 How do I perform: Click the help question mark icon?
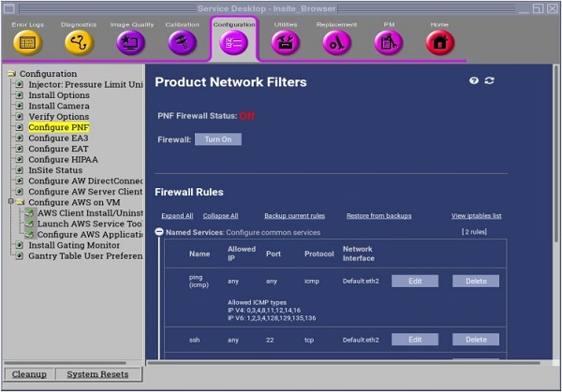[474, 81]
